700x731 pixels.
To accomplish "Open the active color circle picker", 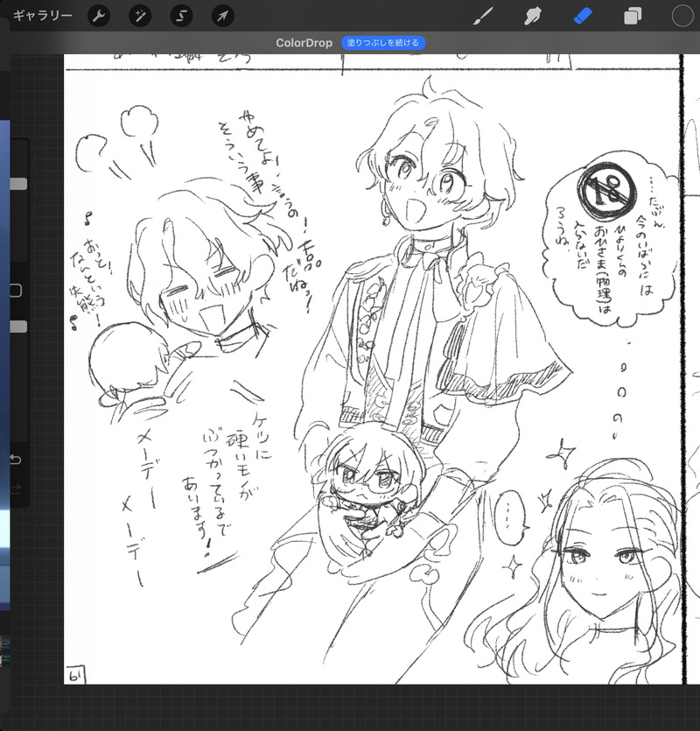I will (x=682, y=17).
